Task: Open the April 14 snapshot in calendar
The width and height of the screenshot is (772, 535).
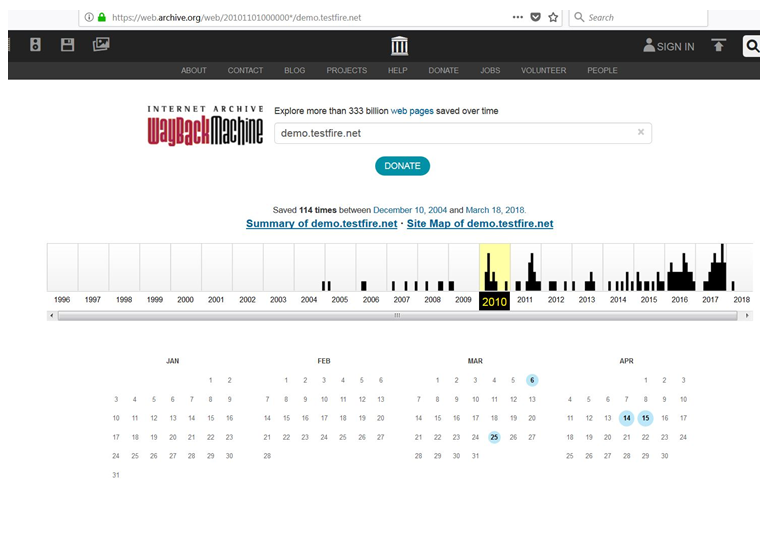Action: click(x=626, y=418)
